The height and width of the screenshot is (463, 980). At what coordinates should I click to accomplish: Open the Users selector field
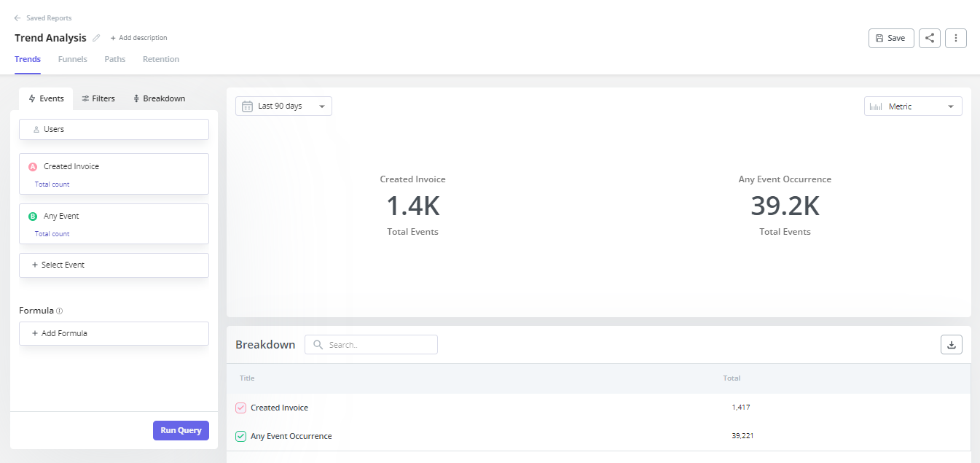point(114,129)
